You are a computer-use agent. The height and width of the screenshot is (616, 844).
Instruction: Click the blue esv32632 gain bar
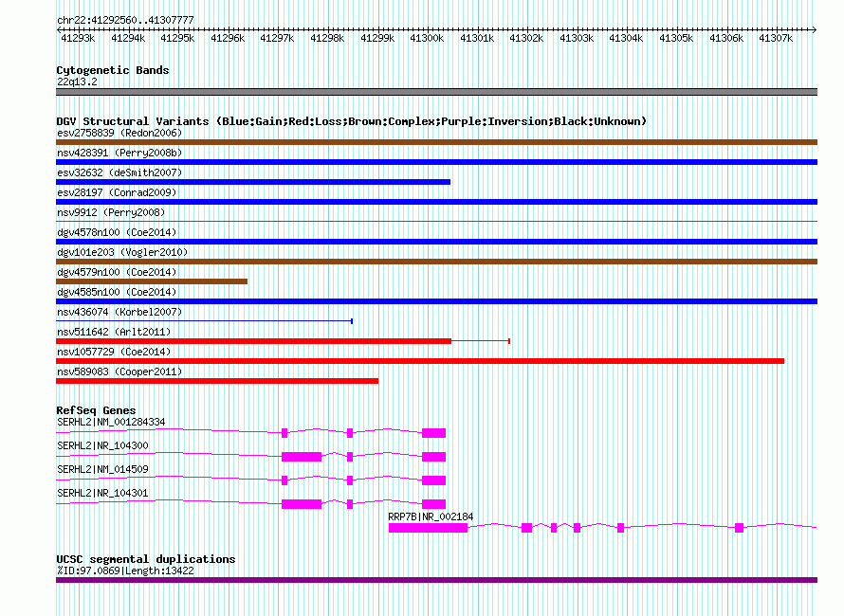click(x=253, y=182)
